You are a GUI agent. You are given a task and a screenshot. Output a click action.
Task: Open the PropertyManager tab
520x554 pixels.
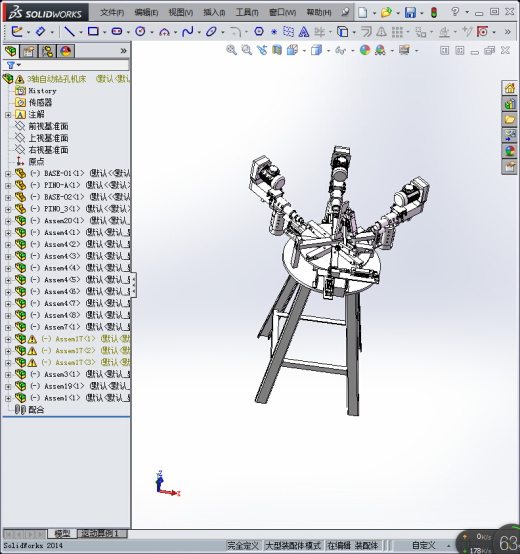pyautogui.click(x=29, y=51)
